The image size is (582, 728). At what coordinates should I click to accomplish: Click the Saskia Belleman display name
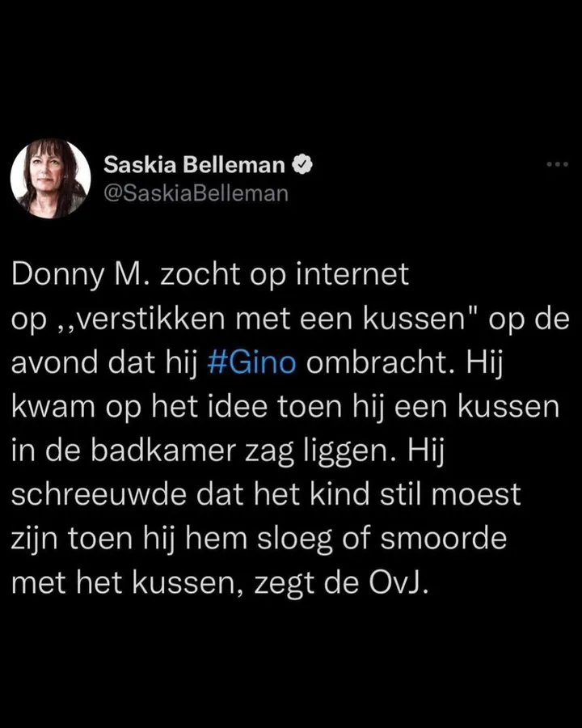(x=194, y=165)
